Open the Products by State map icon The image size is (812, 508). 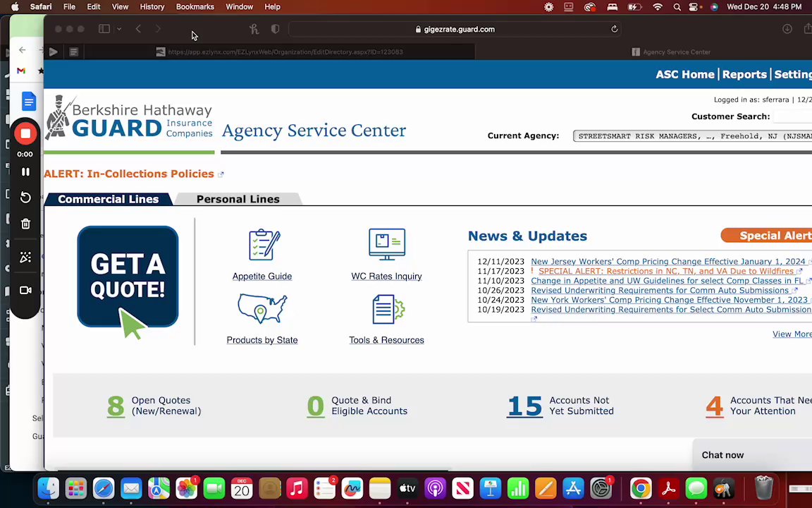262,308
